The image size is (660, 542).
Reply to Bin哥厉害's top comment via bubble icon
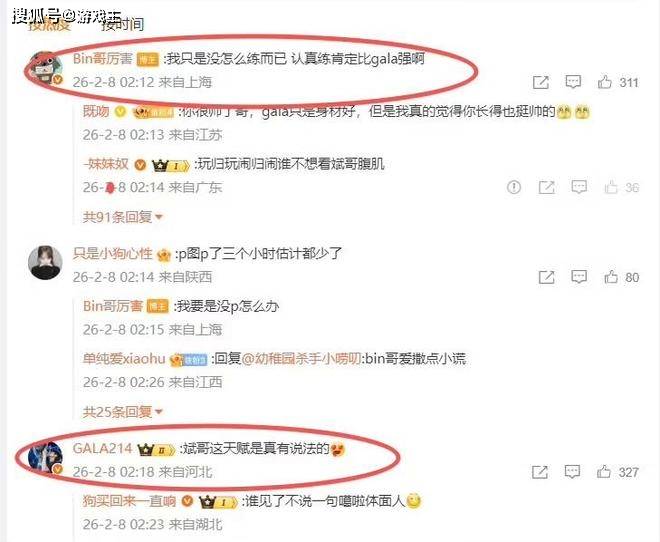(x=573, y=82)
